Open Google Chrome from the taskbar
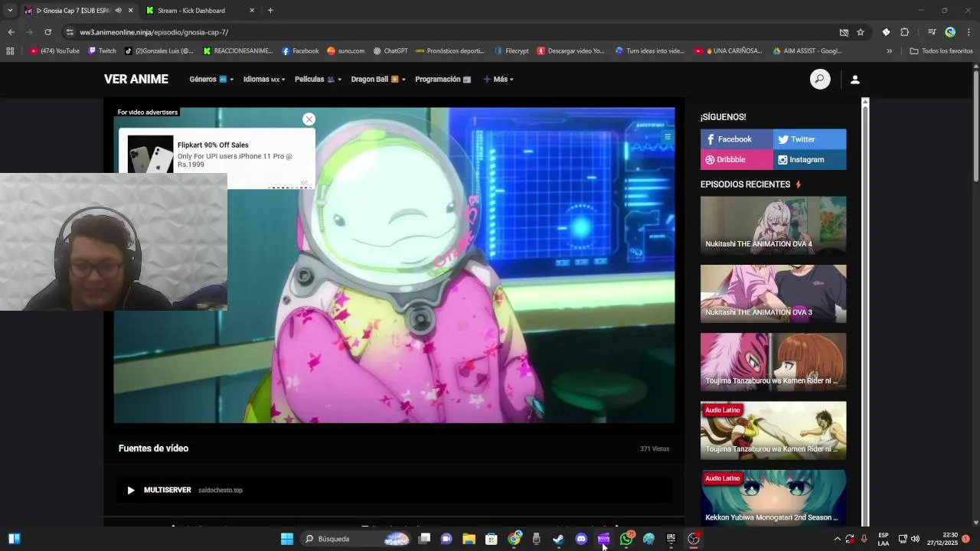 [x=514, y=539]
